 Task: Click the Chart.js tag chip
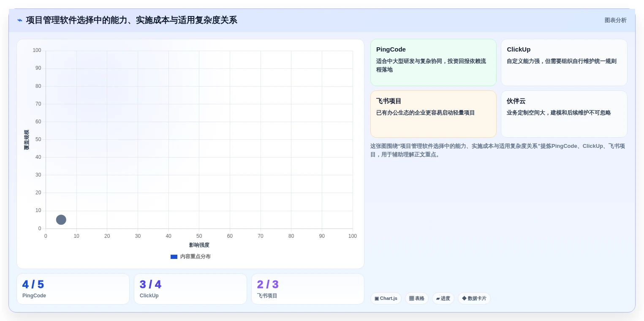386,299
